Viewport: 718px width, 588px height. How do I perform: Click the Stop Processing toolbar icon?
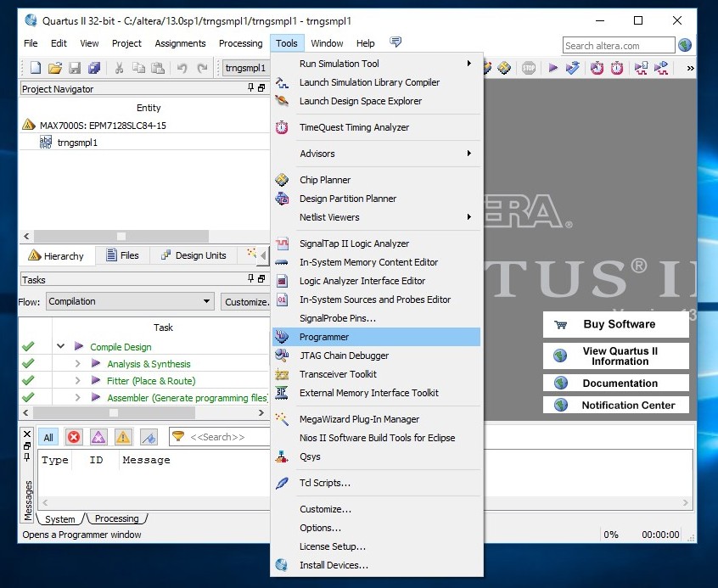tap(529, 68)
